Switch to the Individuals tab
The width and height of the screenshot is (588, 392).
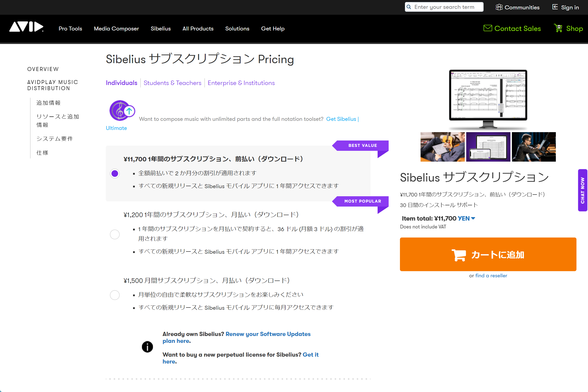122,83
